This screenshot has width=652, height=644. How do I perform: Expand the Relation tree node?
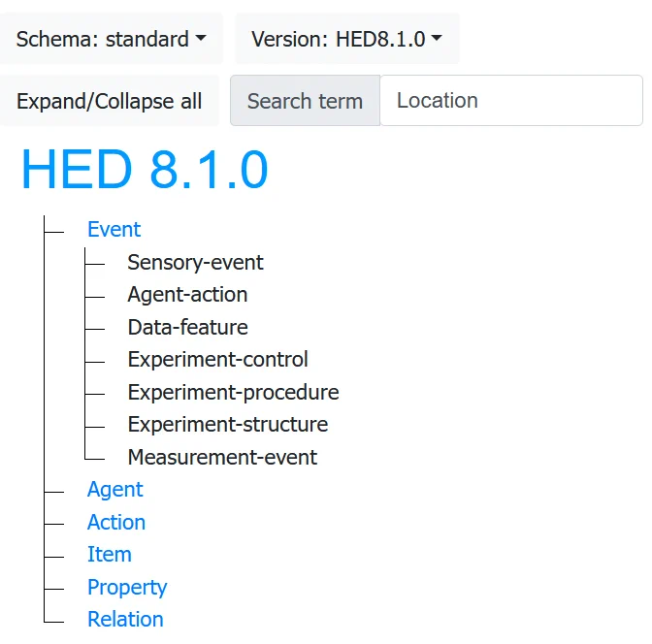point(125,620)
